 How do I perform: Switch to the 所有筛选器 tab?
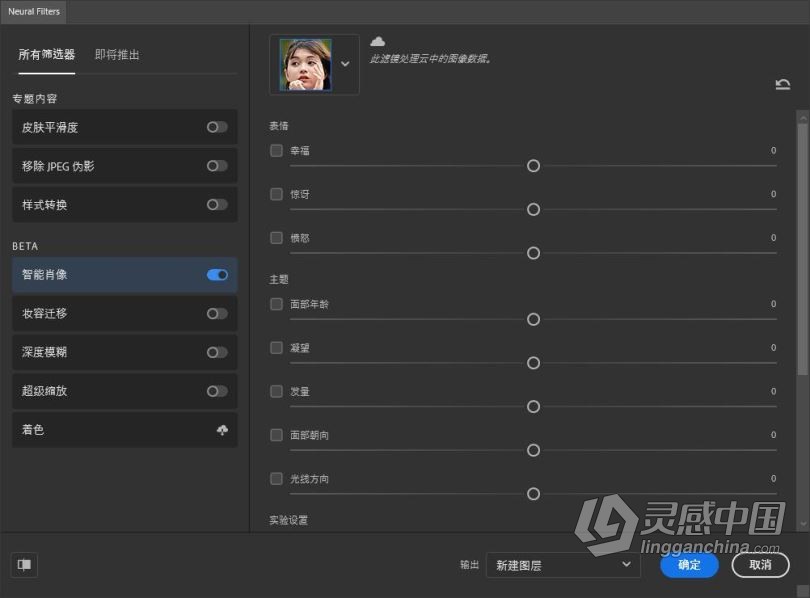pos(46,55)
